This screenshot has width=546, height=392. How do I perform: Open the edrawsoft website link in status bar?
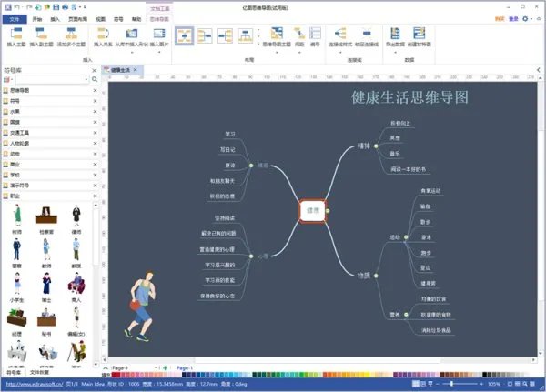(35, 384)
